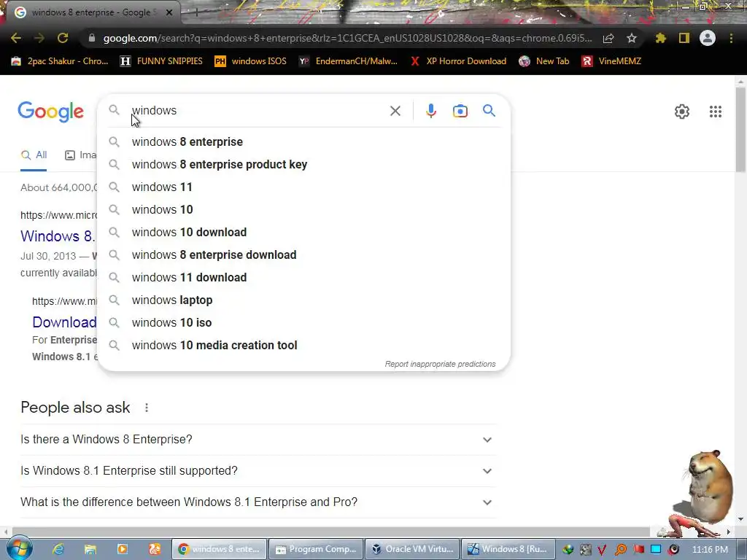Image resolution: width=747 pixels, height=560 pixels.
Task: Click the Google logo
Action: tap(50, 112)
